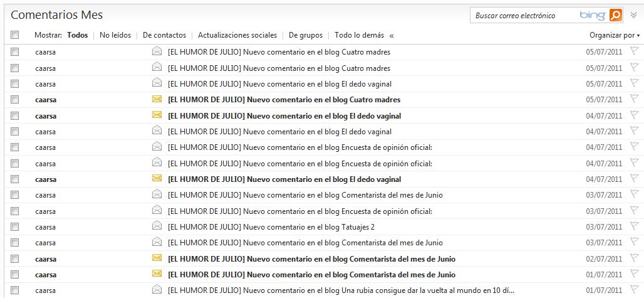The image size is (644, 298).
Task: Select checkbox of read El dedo message dated 04/07/2011
Action: 15,132
